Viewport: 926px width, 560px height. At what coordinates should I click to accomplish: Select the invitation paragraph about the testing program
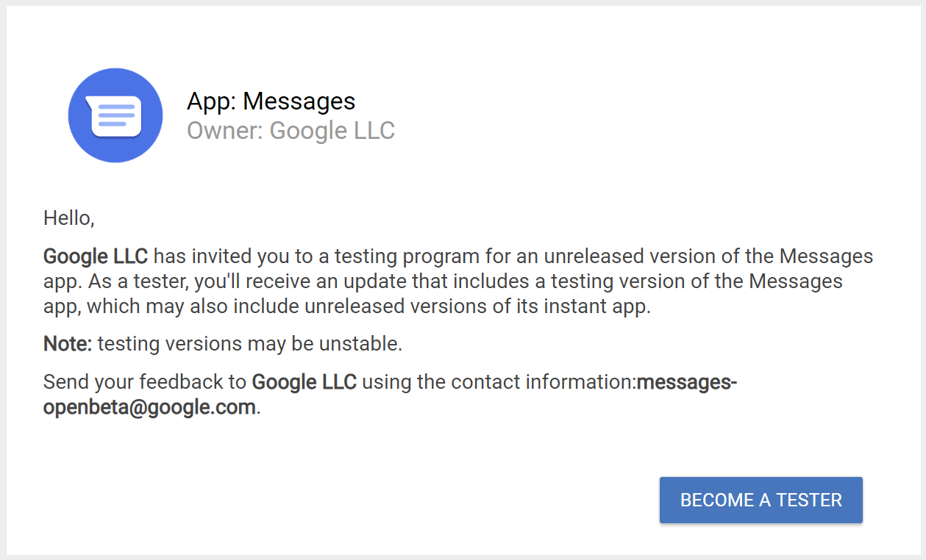(456, 281)
